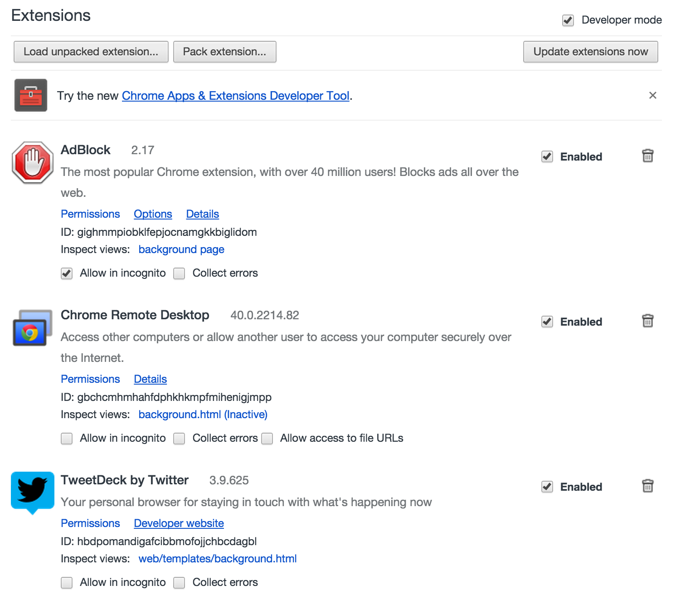Viewport: 700px width, 605px height.
Task: Click Load unpacked extension button
Action: coord(91,52)
